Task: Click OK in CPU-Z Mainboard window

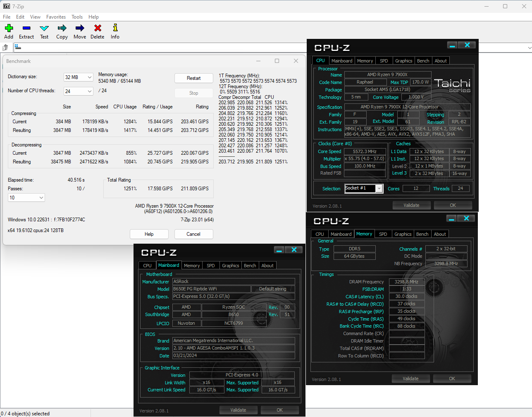Action: (x=280, y=410)
